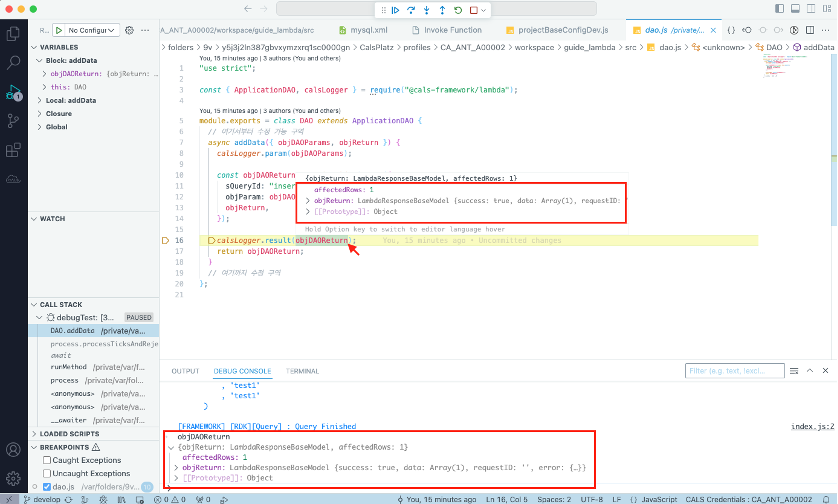Open the Accounts icon in activity bar
The height and width of the screenshot is (504, 838).
tap(13, 449)
